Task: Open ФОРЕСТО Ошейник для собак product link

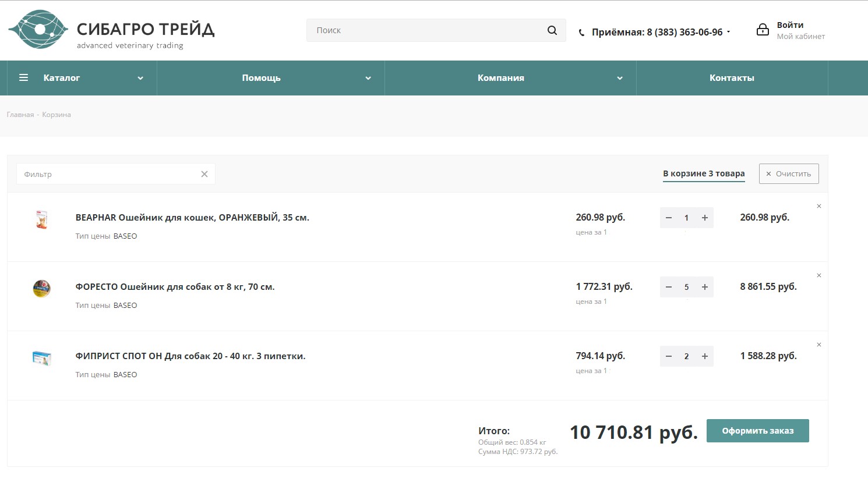Action: click(175, 287)
